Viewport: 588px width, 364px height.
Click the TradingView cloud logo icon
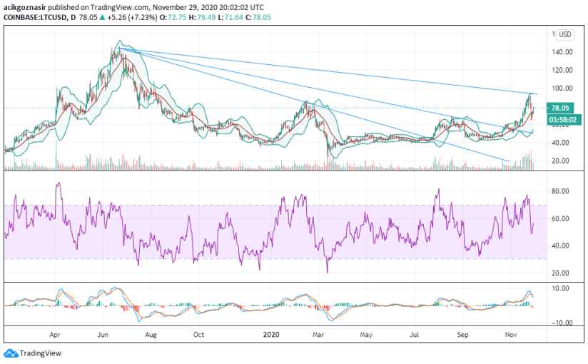pyautogui.click(x=11, y=353)
